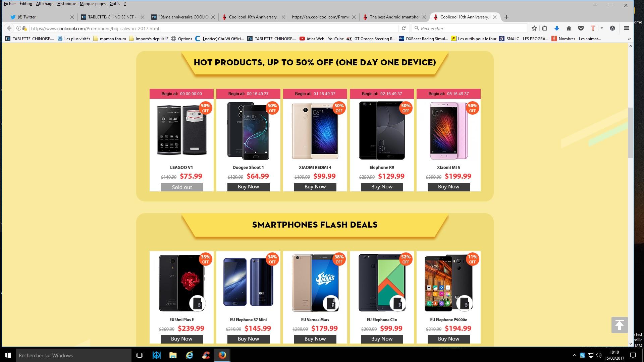The image size is (644, 362).
Task: Open Task View on the Windows taskbar
Action: (x=140, y=355)
